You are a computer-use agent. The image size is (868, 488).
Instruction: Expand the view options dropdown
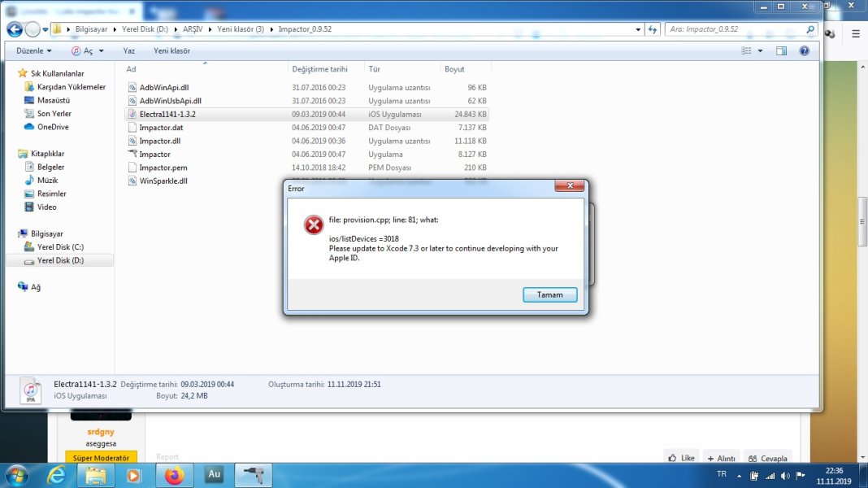(761, 50)
